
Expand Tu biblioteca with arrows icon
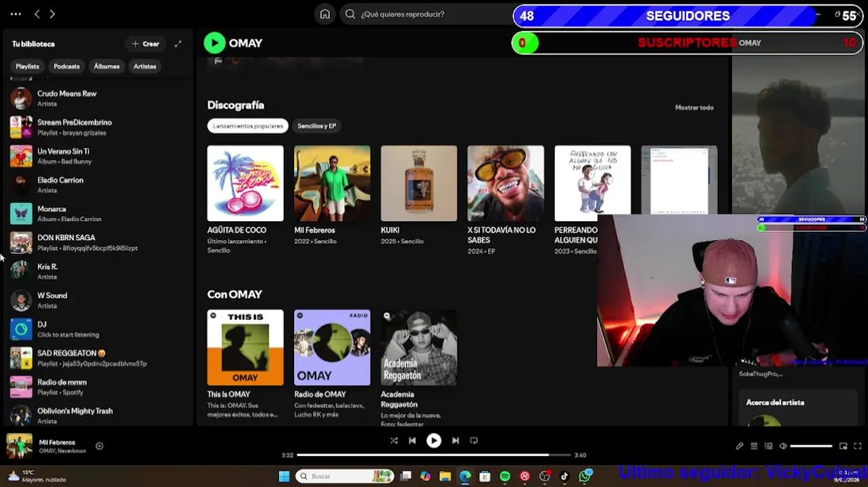[178, 44]
